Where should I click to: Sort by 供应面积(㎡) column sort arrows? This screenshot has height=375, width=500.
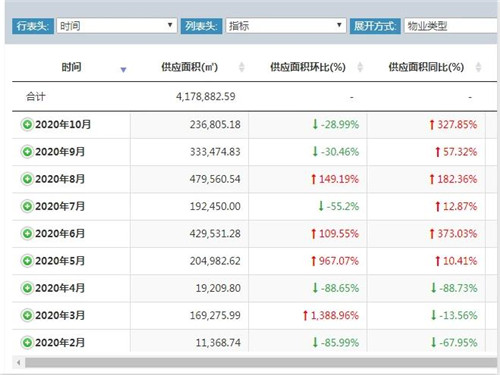[x=242, y=67]
